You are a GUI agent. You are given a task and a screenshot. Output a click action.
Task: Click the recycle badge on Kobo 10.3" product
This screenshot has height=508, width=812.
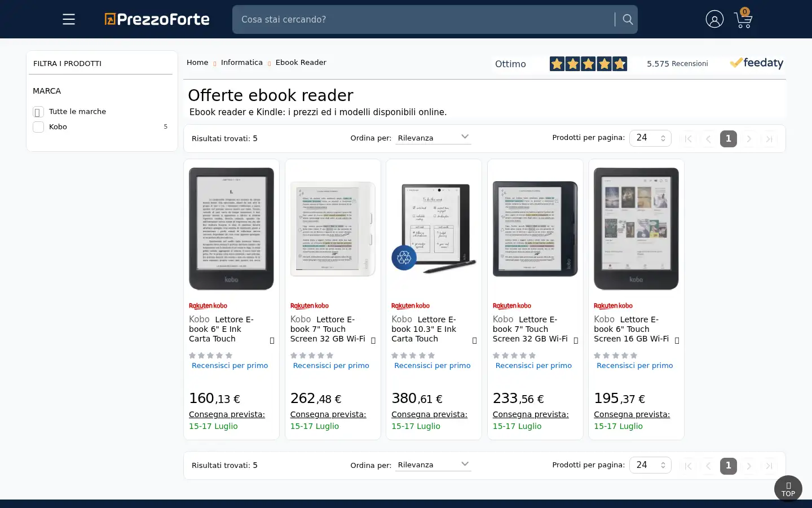pyautogui.click(x=404, y=258)
